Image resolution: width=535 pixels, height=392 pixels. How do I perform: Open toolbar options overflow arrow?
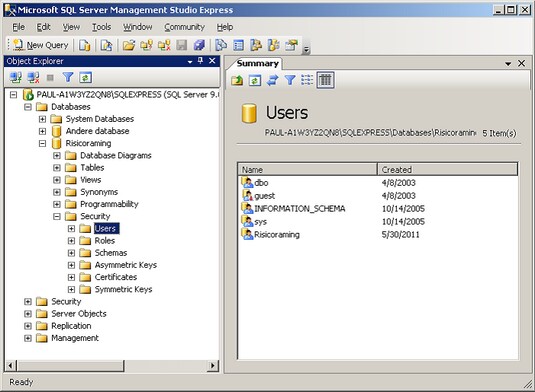(306, 50)
